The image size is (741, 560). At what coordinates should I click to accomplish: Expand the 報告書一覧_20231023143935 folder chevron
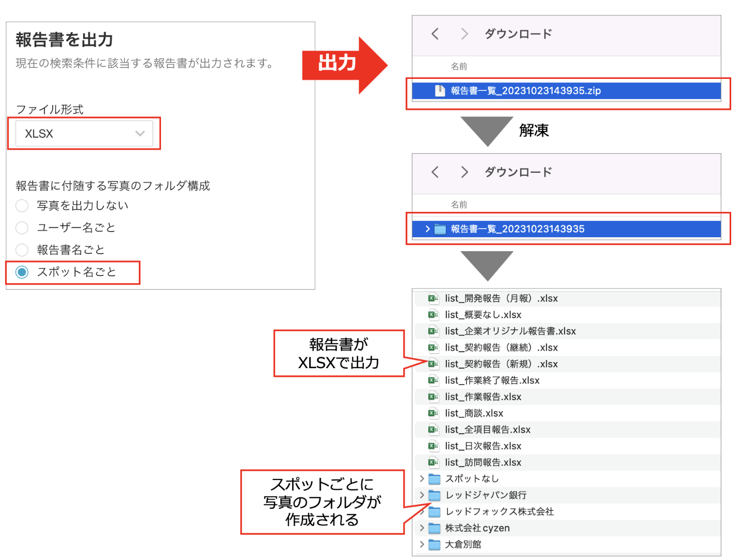427,229
